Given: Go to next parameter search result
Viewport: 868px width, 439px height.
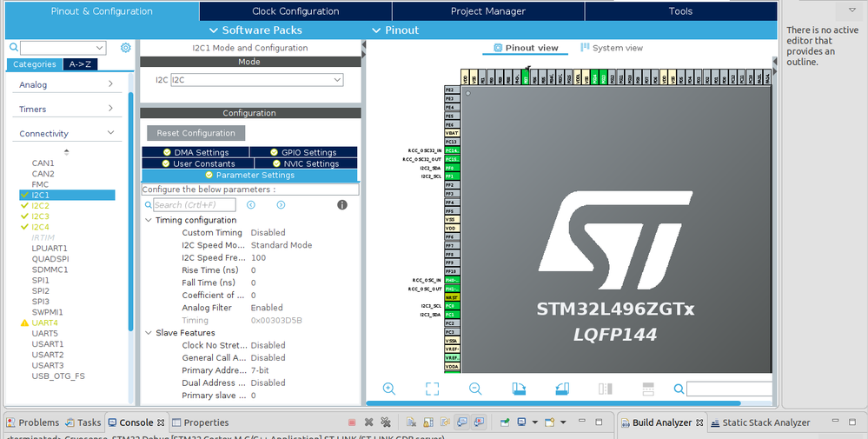Looking at the screenshot, I should coord(281,205).
